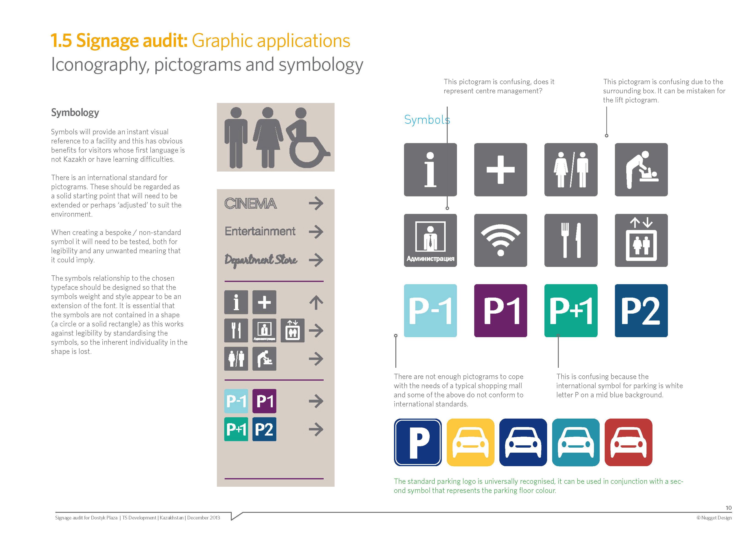Click the male figure pictogram
756x535 pixels.
236,137
